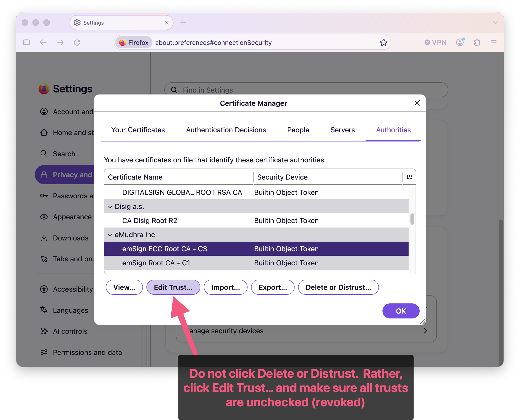Click the list all tabs chevron
This screenshot has width=520, height=420.
[495, 23]
